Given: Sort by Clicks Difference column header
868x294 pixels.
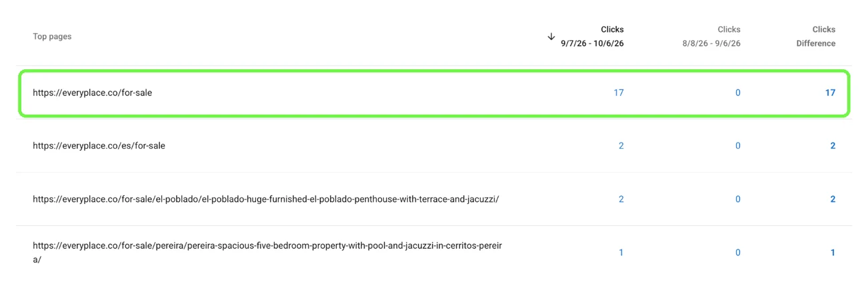Looking at the screenshot, I should pos(815,37).
